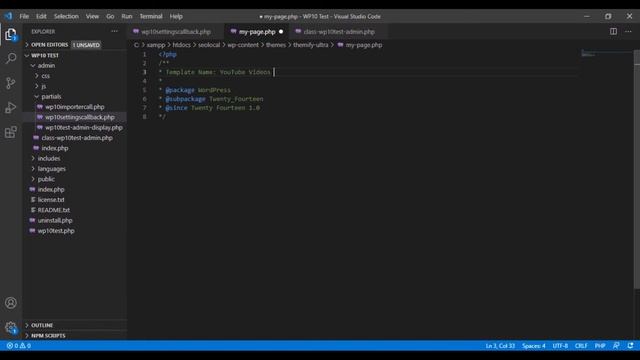Image resolution: width=640 pixels, height=360 pixels.
Task: Expand the Outline section
Action: (42, 325)
